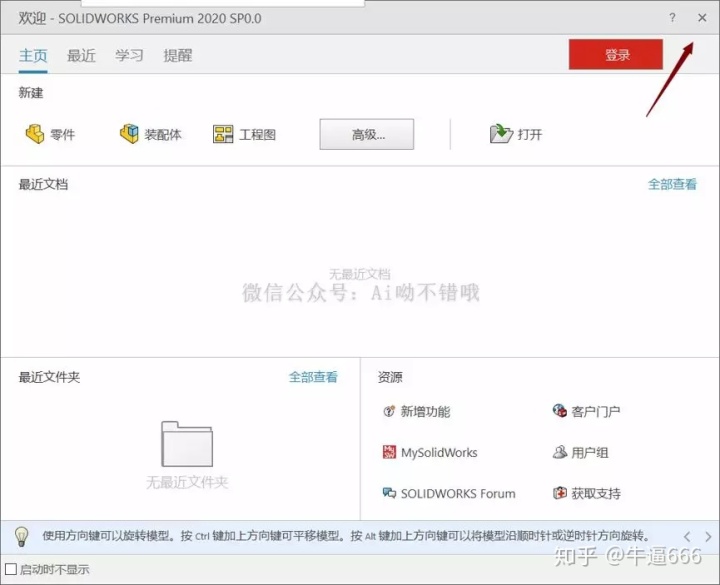This screenshot has height=585, width=720.
Task: Create a new 工程图 drawing
Action: coord(244,135)
